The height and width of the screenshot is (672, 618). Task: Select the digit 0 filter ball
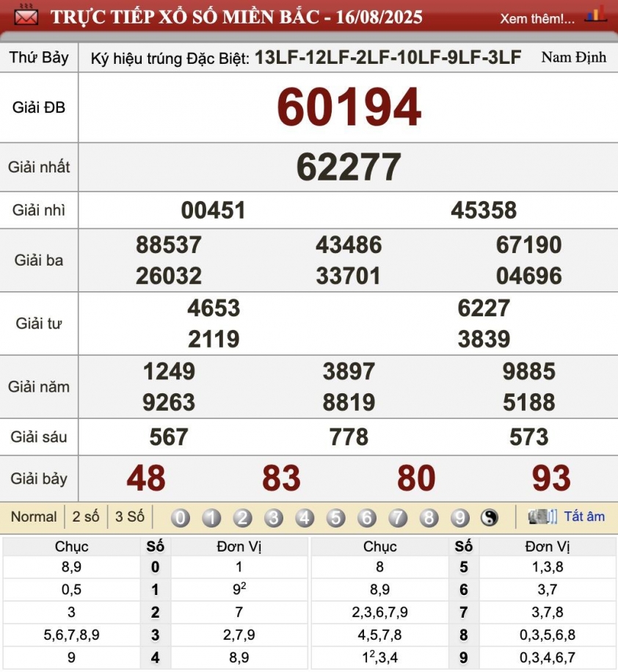click(x=180, y=518)
